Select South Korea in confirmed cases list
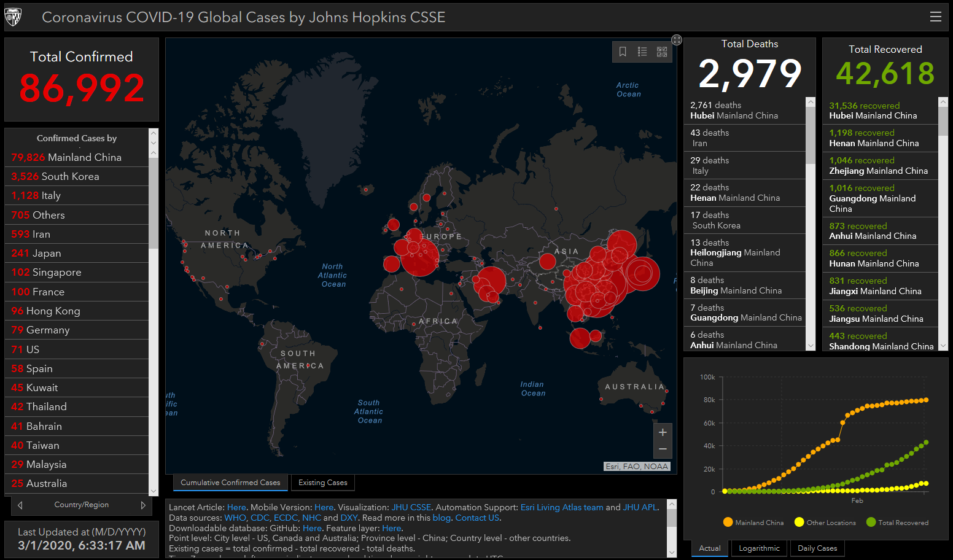Screen dimensions: 953x560 pos(70,177)
